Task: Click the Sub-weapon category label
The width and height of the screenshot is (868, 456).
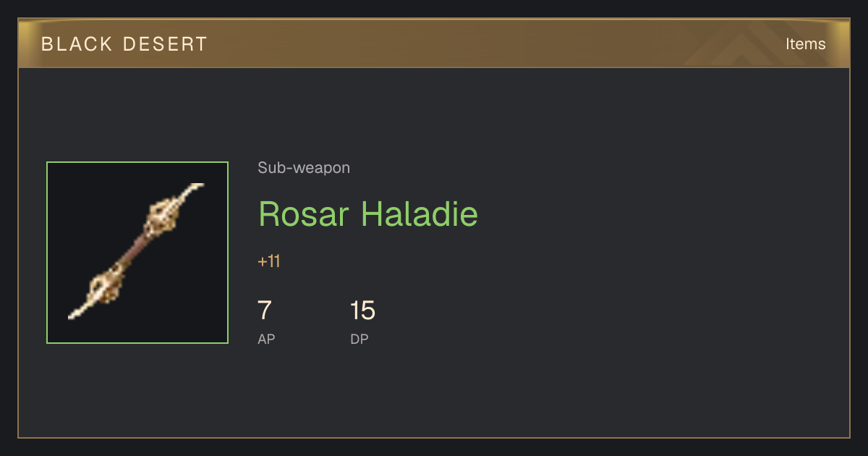Action: [304, 168]
